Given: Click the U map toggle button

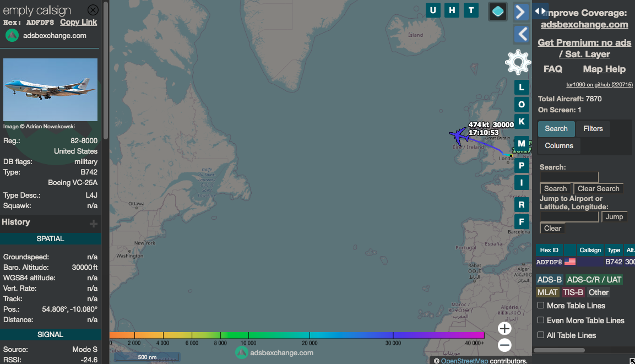Looking at the screenshot, I should (433, 10).
